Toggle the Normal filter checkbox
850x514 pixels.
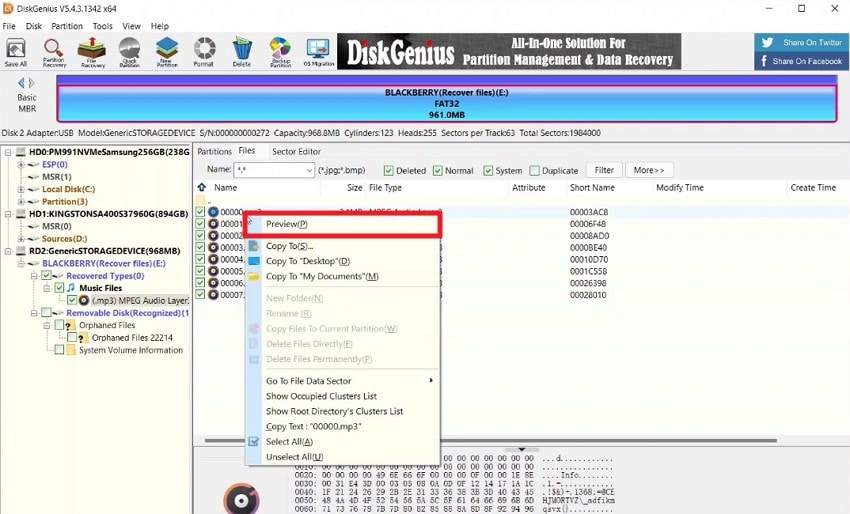coord(437,171)
